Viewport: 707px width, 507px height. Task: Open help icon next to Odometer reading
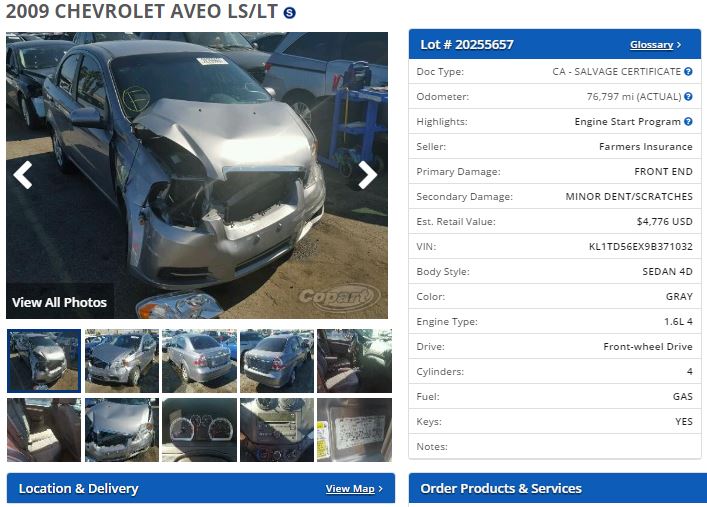click(688, 96)
